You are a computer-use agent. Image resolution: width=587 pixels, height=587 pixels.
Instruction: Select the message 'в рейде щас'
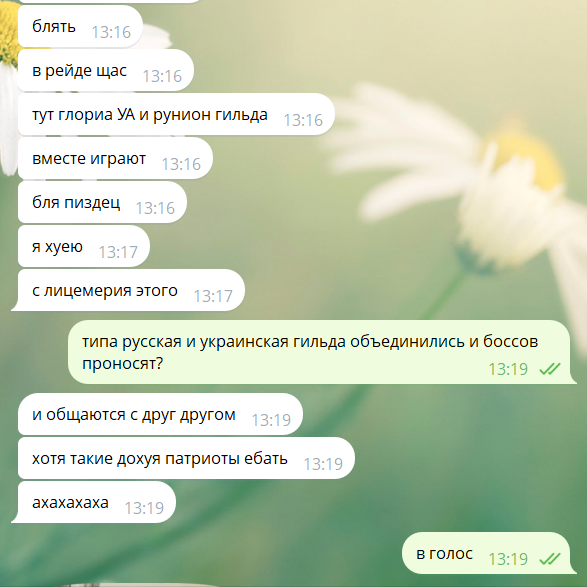pyautogui.click(x=106, y=70)
